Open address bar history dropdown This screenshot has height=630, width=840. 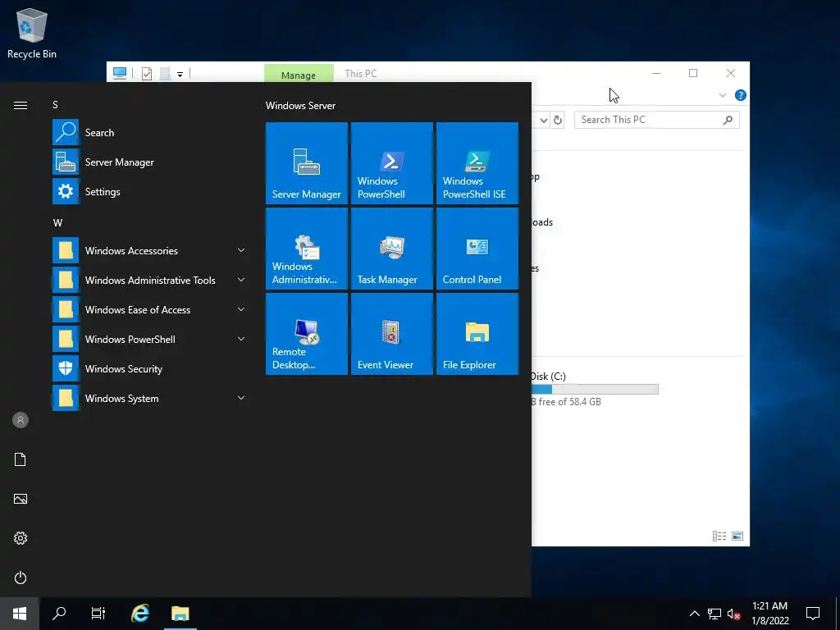point(544,120)
